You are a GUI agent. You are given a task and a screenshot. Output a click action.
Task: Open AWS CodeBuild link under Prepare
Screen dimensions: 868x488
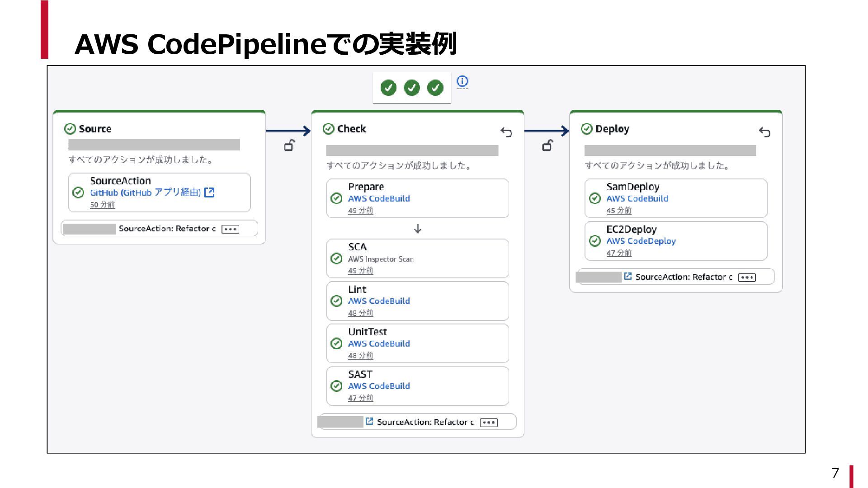click(379, 198)
